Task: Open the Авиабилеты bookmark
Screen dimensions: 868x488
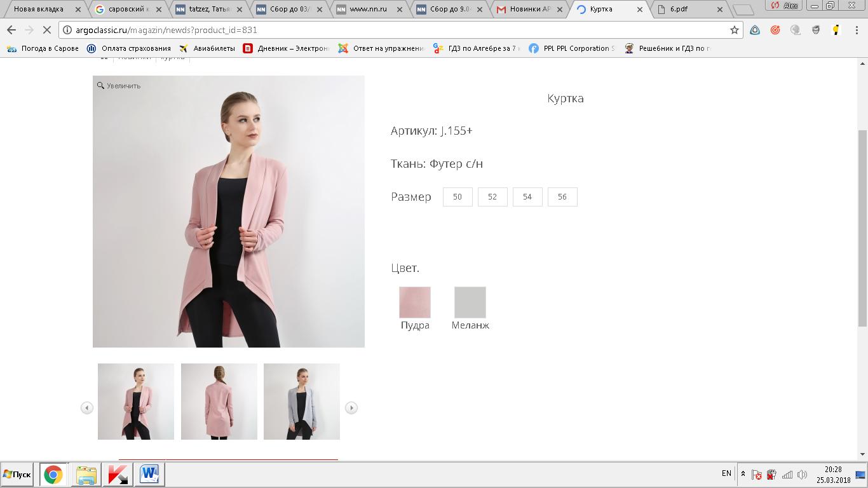Action: (x=207, y=48)
